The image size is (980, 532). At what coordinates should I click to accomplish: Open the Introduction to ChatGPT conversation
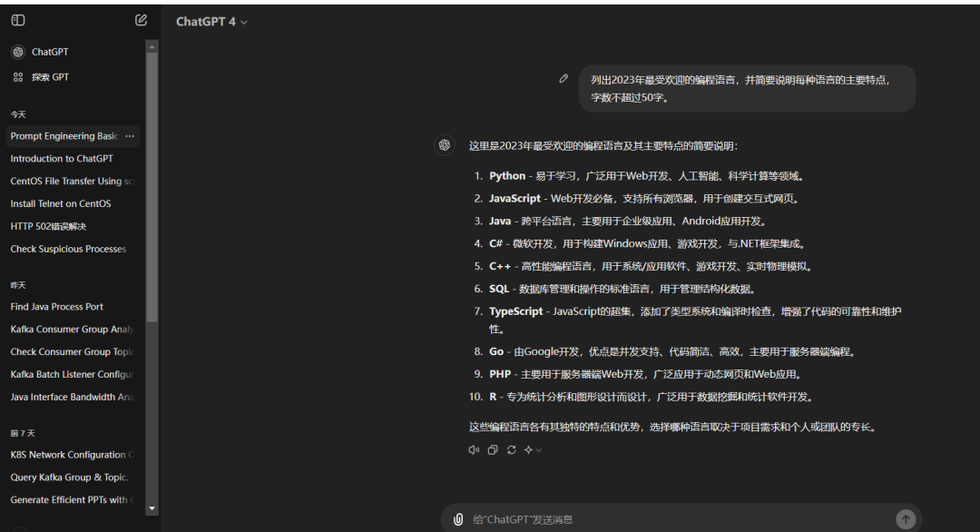click(x=62, y=159)
